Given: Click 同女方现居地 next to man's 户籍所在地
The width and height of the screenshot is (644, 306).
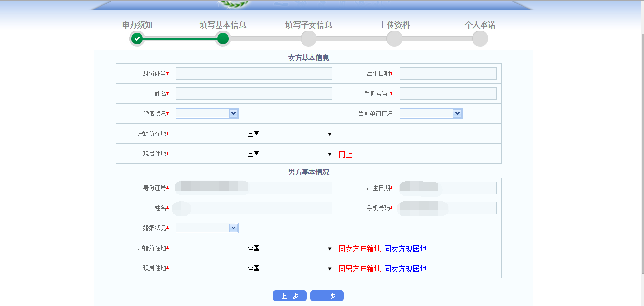Looking at the screenshot, I should click(x=404, y=248).
